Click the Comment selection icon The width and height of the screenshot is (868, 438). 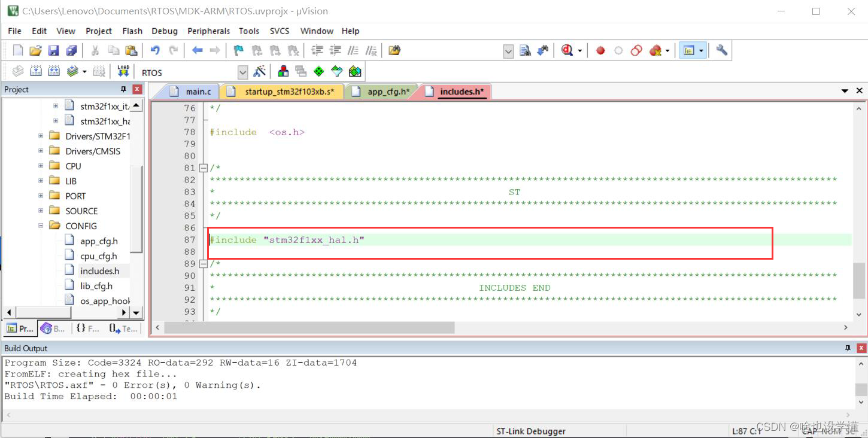354,50
